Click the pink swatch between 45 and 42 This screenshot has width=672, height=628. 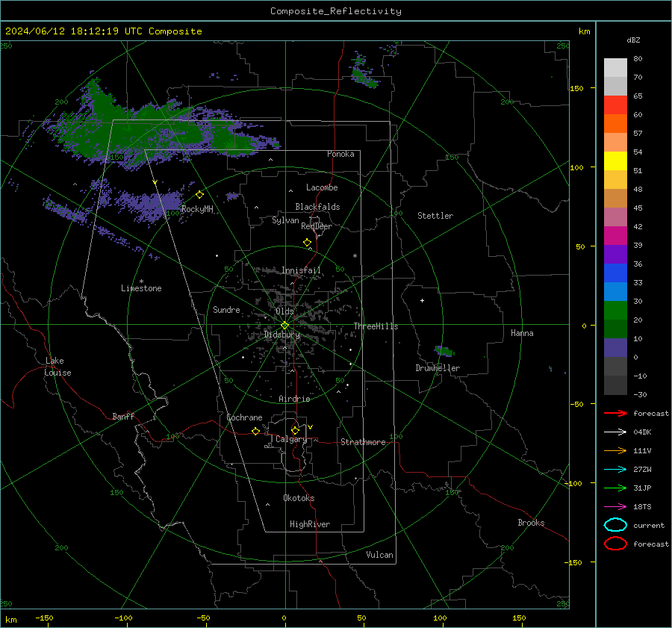click(615, 217)
